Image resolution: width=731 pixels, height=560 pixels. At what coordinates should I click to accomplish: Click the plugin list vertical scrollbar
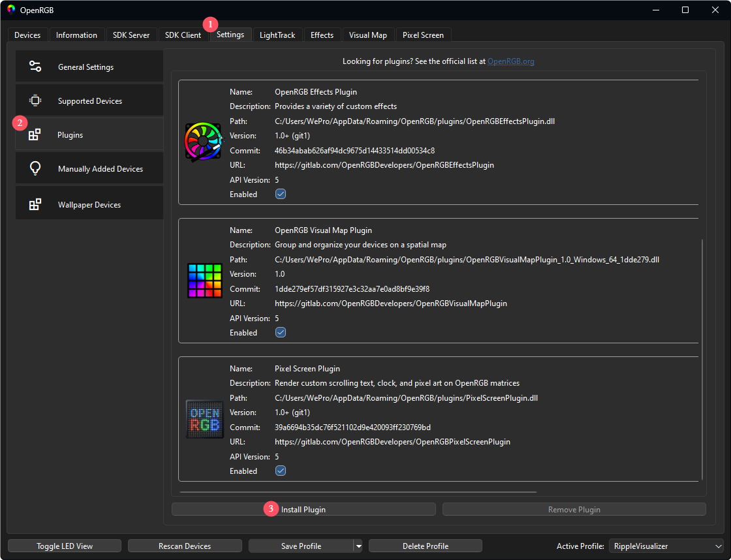pos(702,360)
